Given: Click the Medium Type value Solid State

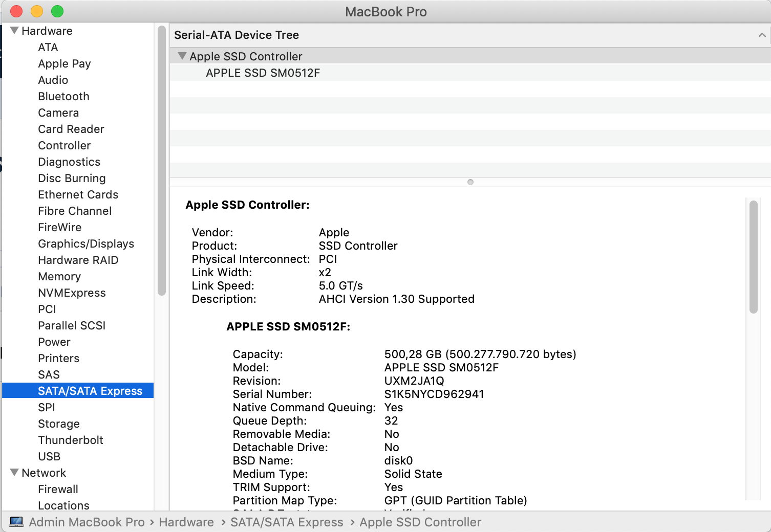Looking at the screenshot, I should (413, 474).
